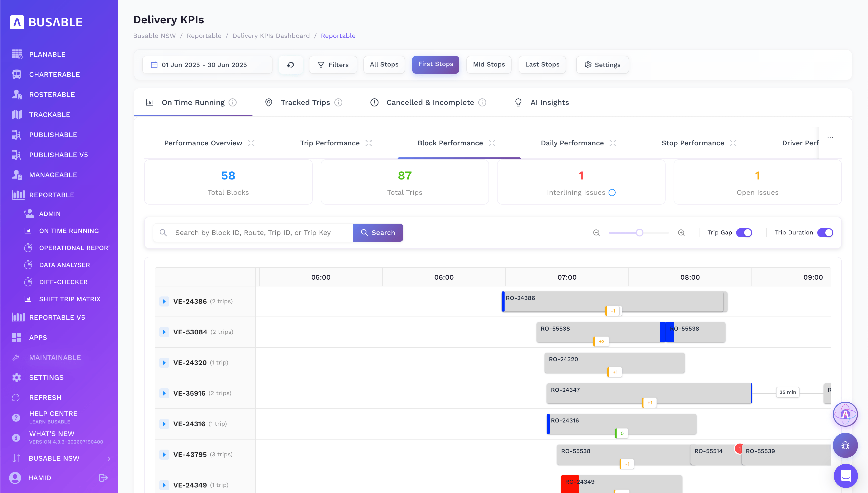Click the block search input field
868x493 pixels.
[253, 233]
